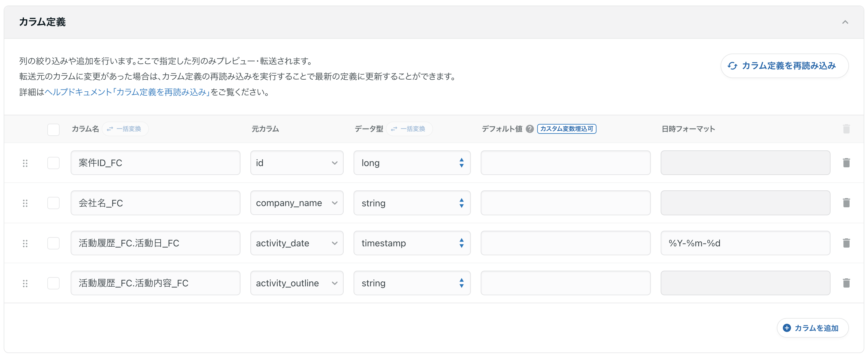Click the カラム定義 section title

42,22
